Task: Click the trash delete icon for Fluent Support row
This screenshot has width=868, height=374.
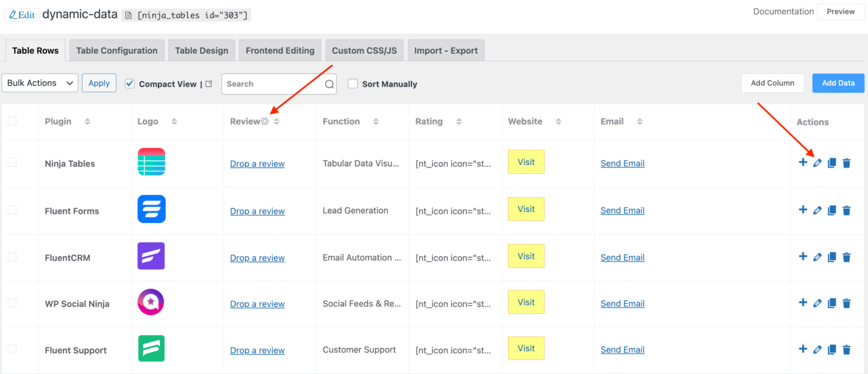Action: [847, 350]
